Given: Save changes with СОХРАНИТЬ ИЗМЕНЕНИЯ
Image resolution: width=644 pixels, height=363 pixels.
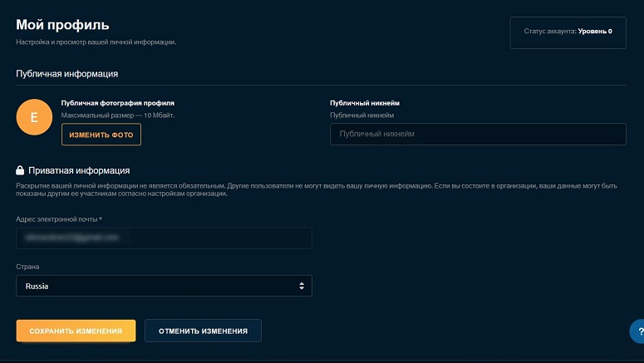Looking at the screenshot, I should (x=76, y=331).
